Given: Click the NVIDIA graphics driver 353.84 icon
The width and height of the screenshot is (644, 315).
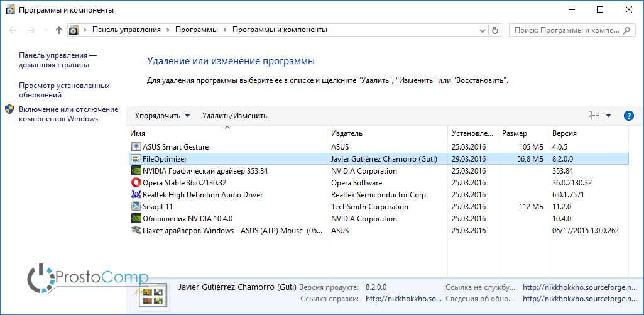Looking at the screenshot, I should [x=136, y=171].
